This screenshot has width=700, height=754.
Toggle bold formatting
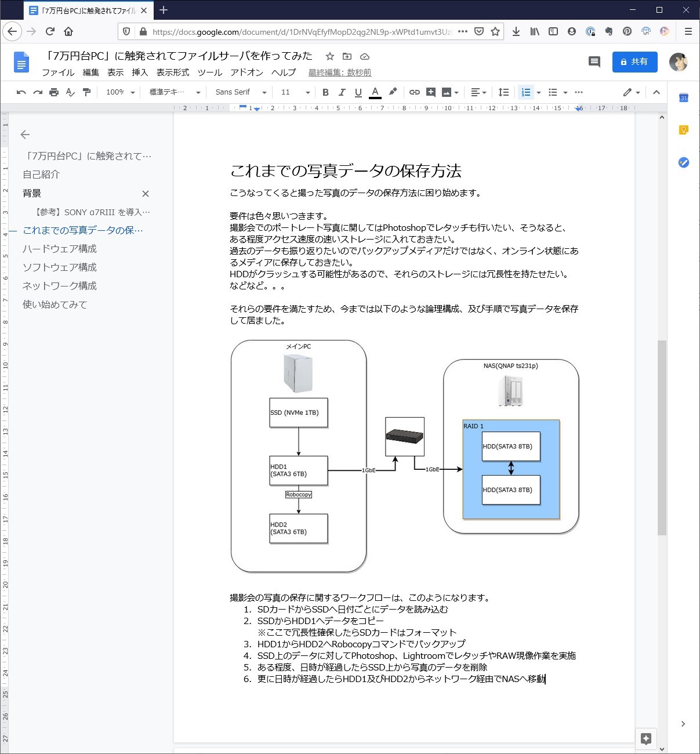[x=325, y=92]
